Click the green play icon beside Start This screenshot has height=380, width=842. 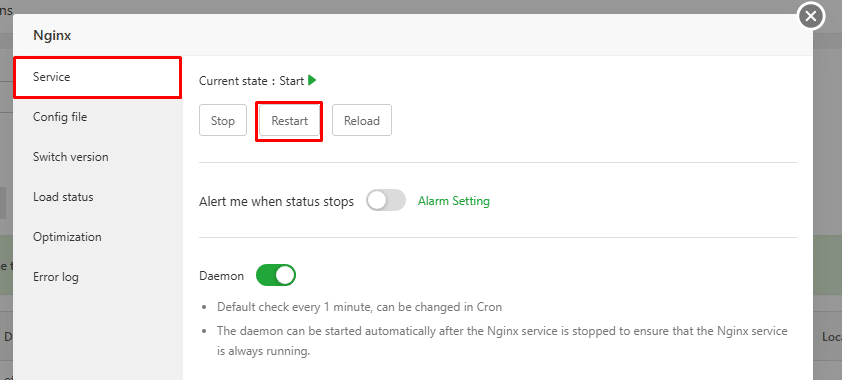click(x=312, y=81)
